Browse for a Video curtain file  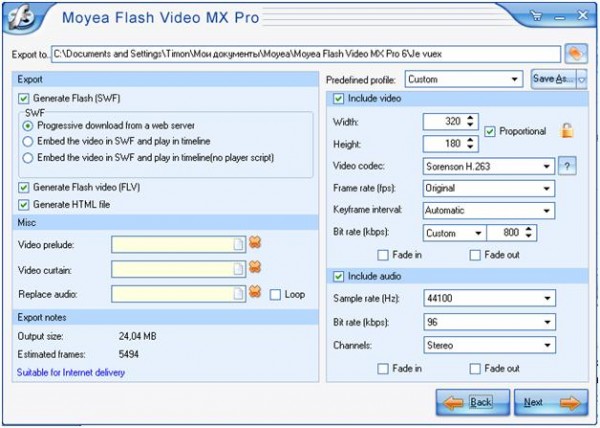[x=238, y=269]
